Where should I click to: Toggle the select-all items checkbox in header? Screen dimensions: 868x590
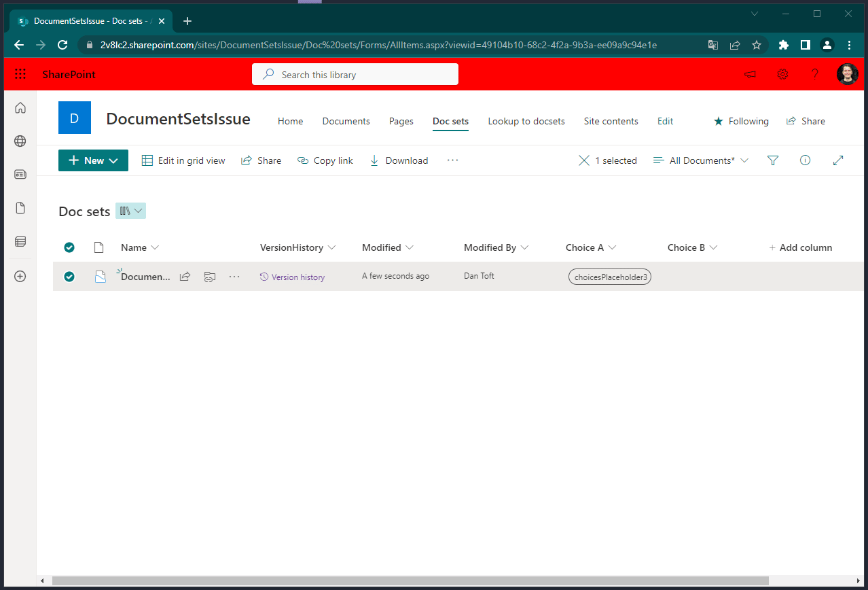coord(69,247)
